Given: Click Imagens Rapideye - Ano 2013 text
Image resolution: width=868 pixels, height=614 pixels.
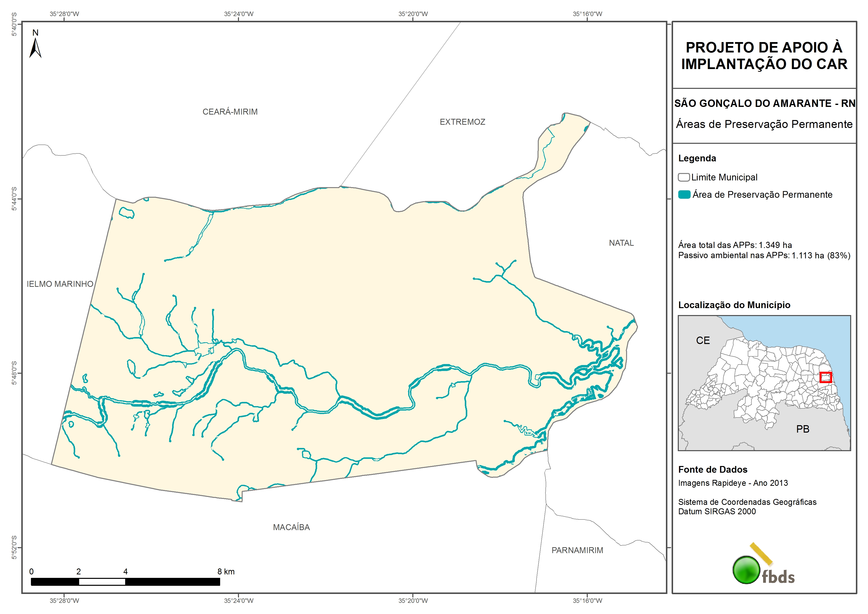Looking at the screenshot, I should coord(733,483).
